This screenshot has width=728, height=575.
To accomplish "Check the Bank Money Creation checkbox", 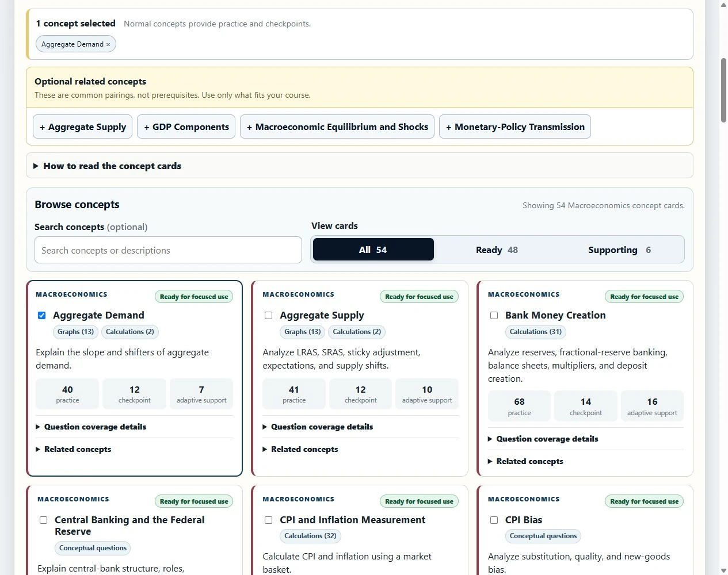I will click(494, 315).
